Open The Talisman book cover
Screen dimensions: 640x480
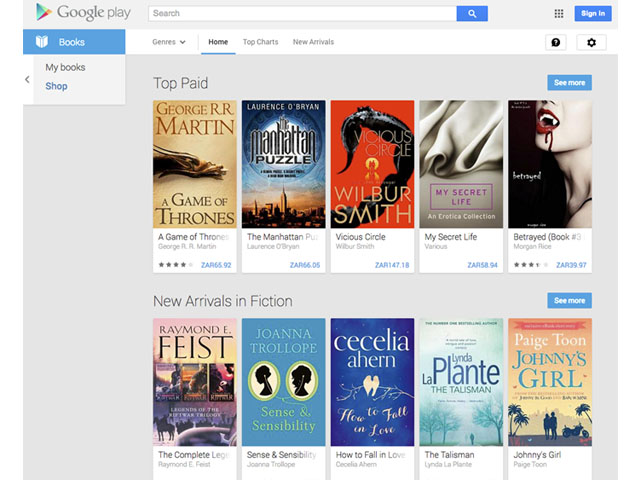[461, 382]
